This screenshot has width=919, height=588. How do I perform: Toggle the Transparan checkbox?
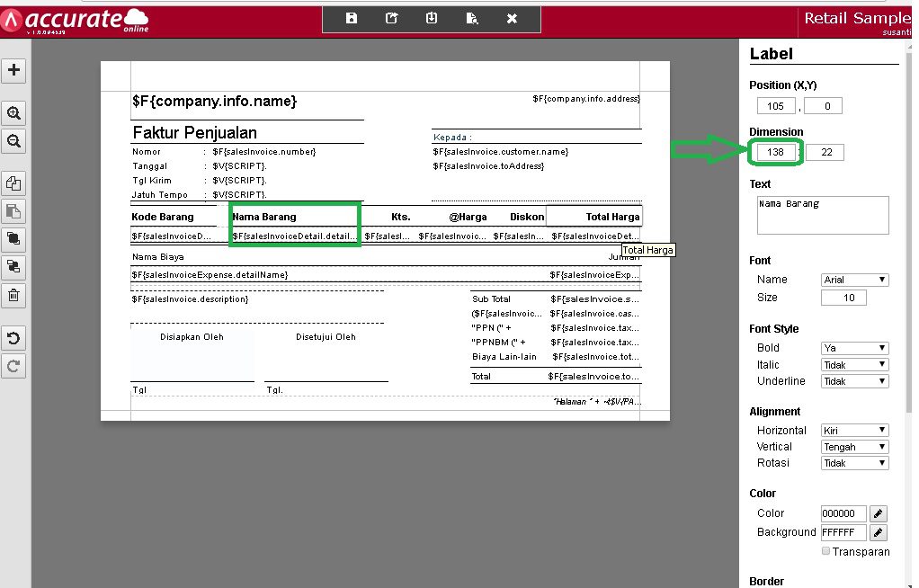click(x=826, y=551)
